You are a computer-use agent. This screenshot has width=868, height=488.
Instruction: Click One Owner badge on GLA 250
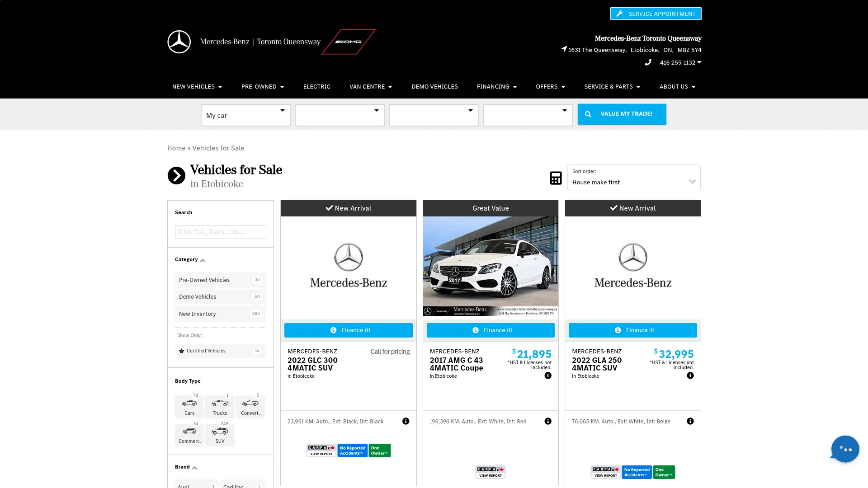664,472
